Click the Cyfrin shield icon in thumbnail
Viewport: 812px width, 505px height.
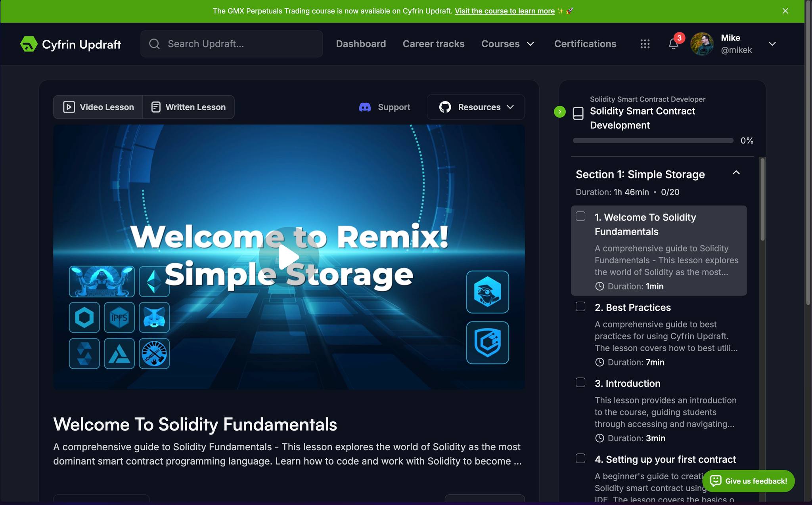[x=488, y=343]
